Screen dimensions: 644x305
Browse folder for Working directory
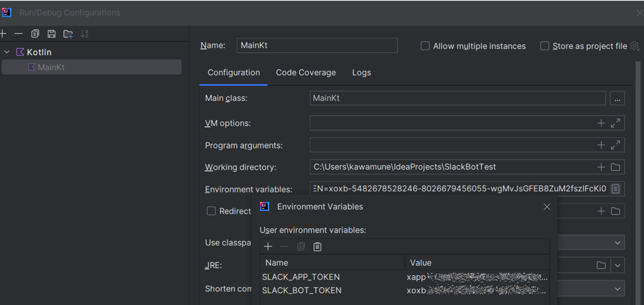(x=616, y=167)
